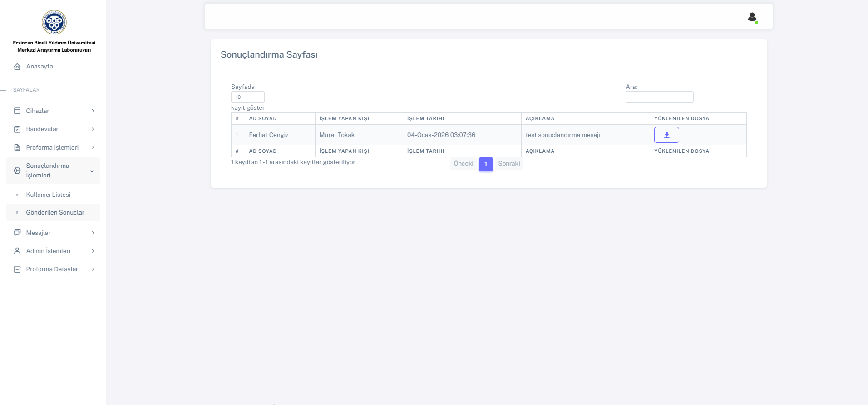Go to Önceki page
This screenshot has height=405, width=868.
point(463,164)
